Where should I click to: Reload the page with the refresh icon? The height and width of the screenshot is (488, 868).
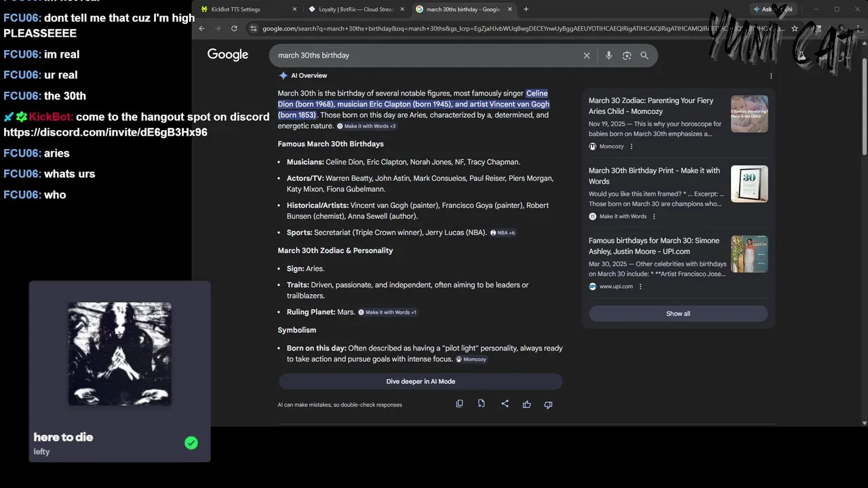click(x=234, y=28)
